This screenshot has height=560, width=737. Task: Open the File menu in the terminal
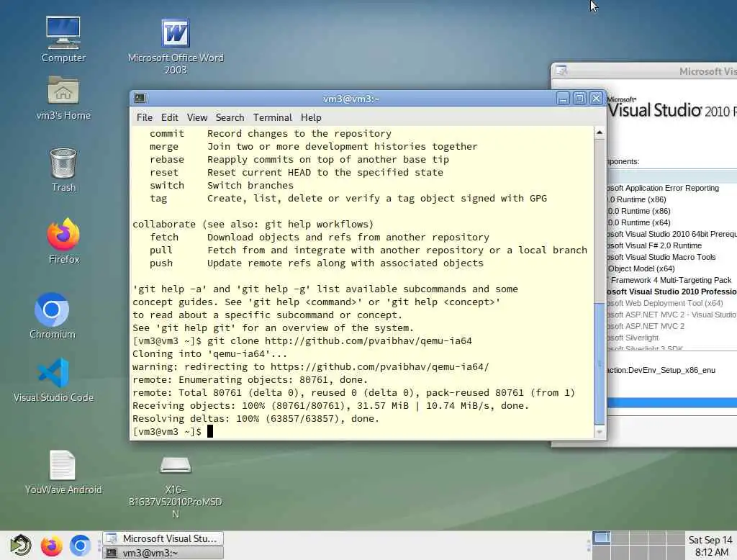pyautogui.click(x=144, y=117)
